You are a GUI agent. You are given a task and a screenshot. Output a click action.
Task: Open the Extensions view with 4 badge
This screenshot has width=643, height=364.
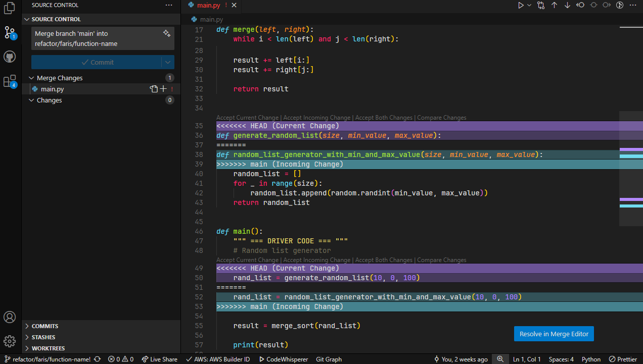point(10,81)
